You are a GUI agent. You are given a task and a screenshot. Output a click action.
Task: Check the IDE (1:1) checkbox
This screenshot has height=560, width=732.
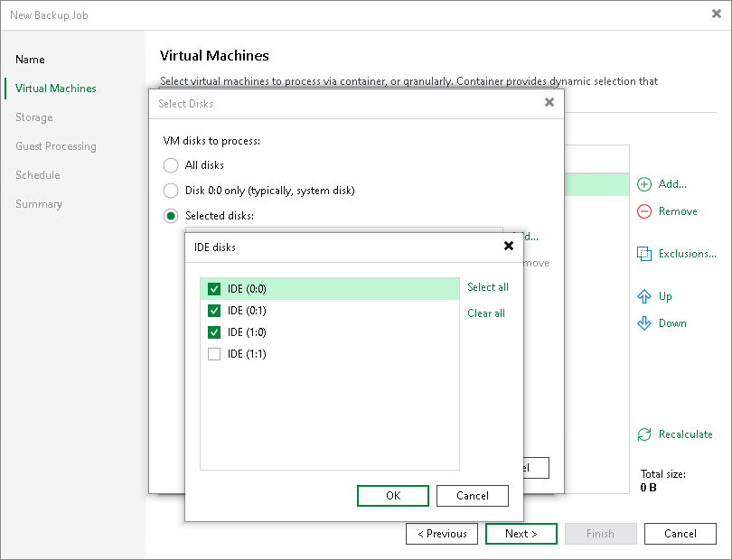click(x=214, y=354)
